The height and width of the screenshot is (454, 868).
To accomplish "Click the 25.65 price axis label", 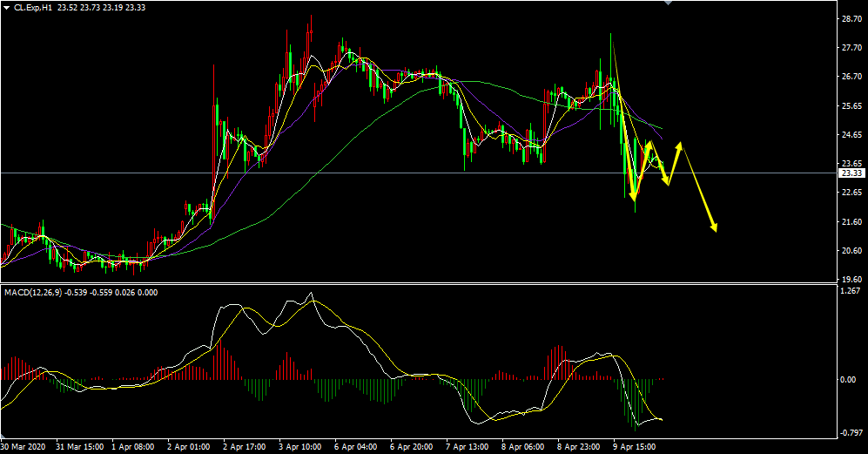I will click(851, 105).
